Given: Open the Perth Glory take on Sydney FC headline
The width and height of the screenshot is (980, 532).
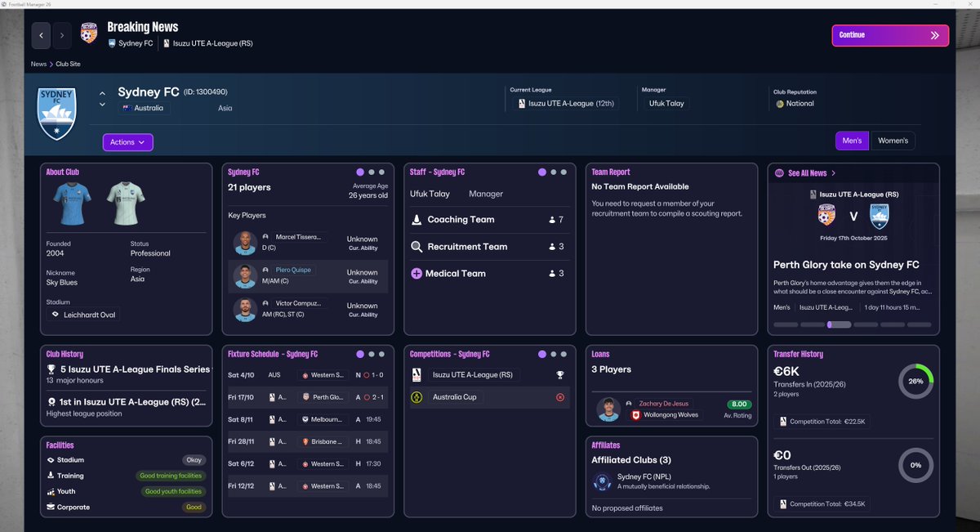Looking at the screenshot, I should 846,265.
